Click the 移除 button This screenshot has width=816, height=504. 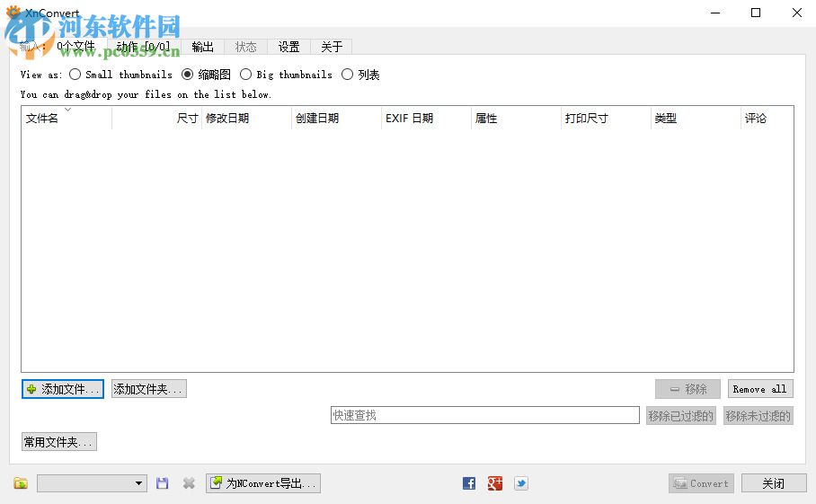[x=688, y=389]
